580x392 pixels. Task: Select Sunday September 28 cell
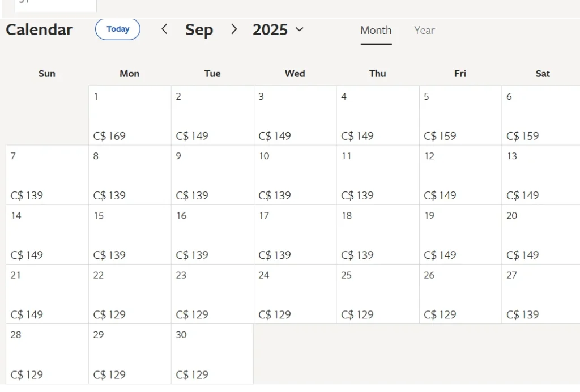click(x=48, y=354)
